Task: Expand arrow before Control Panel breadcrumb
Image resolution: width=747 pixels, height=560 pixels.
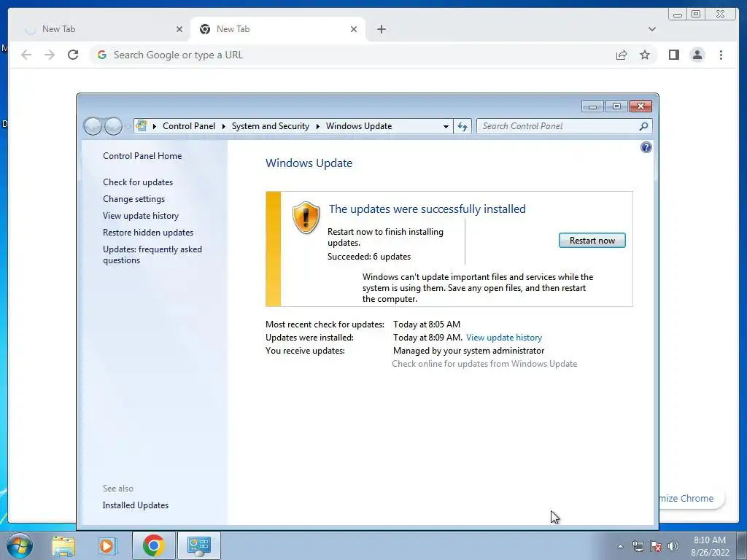Action: (155, 127)
